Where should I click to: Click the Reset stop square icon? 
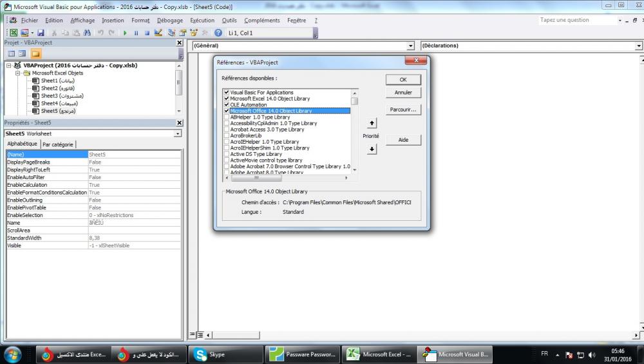(147, 33)
